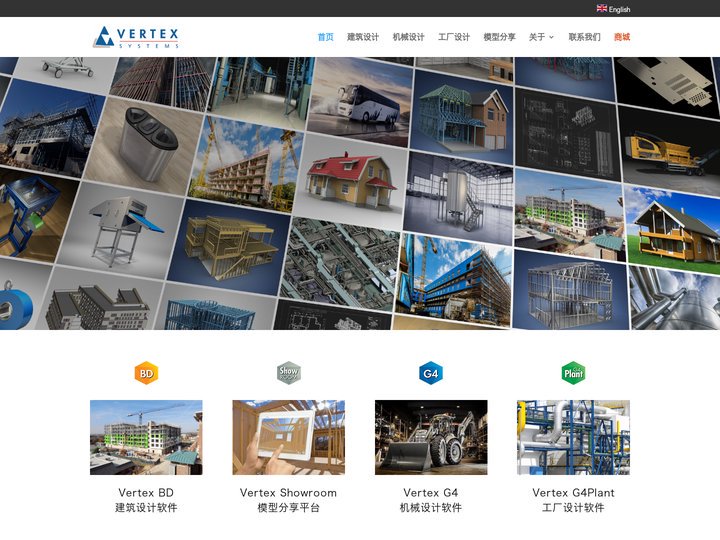Viewport: 720px width, 540px height.
Task: Open the 模型分享 menu item
Action: click(x=499, y=37)
